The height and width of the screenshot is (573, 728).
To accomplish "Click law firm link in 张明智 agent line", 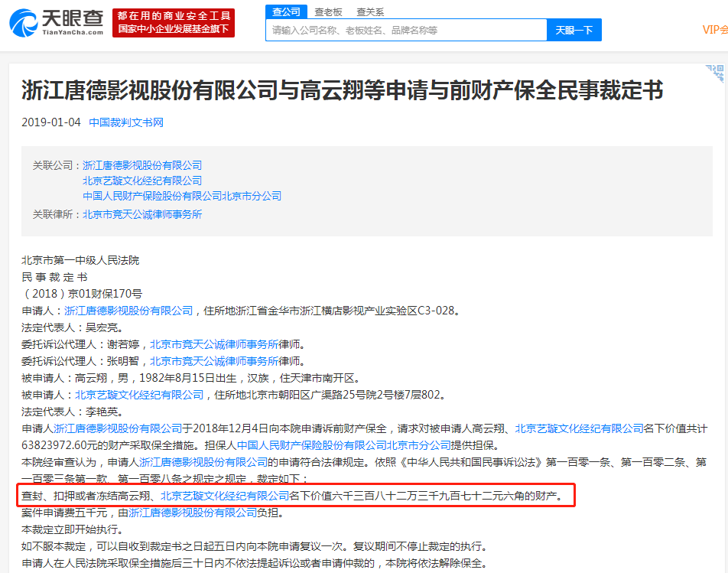I will (214, 361).
